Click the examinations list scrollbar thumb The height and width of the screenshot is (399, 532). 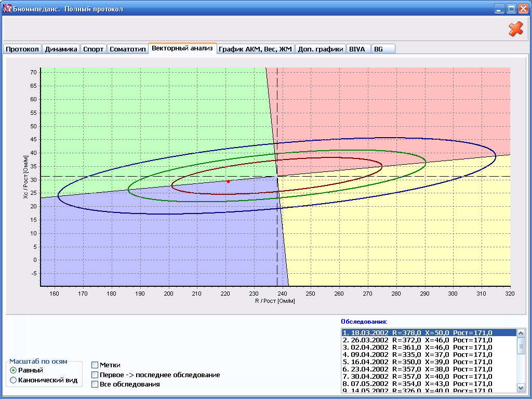(521, 346)
